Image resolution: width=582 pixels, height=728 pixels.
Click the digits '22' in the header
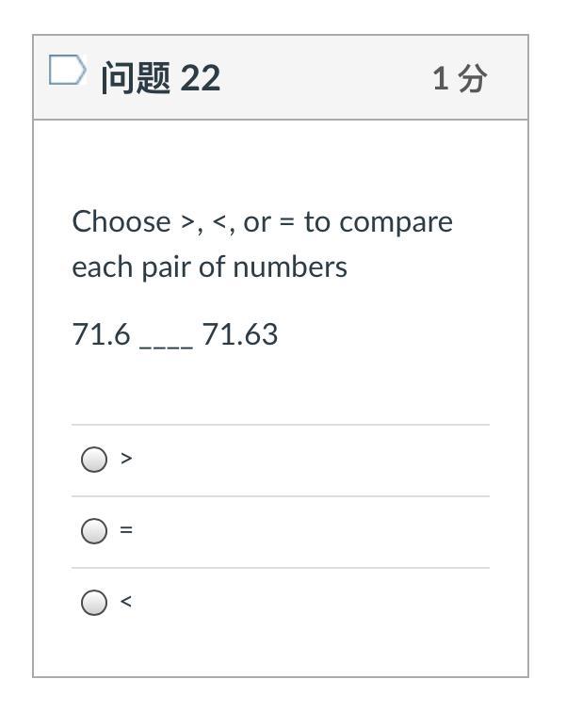[200, 77]
